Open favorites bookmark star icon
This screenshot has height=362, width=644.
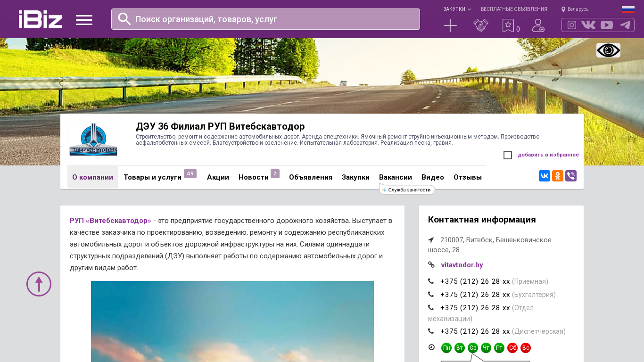pyautogui.click(x=508, y=25)
